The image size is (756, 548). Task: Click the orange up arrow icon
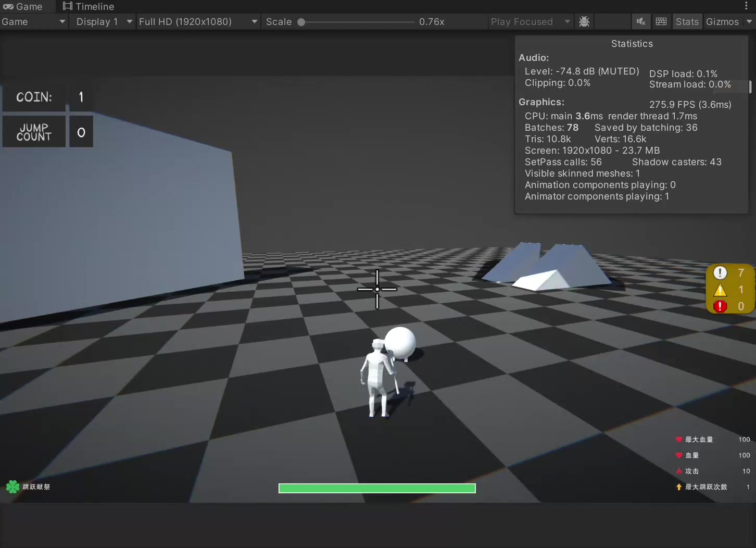(678, 487)
